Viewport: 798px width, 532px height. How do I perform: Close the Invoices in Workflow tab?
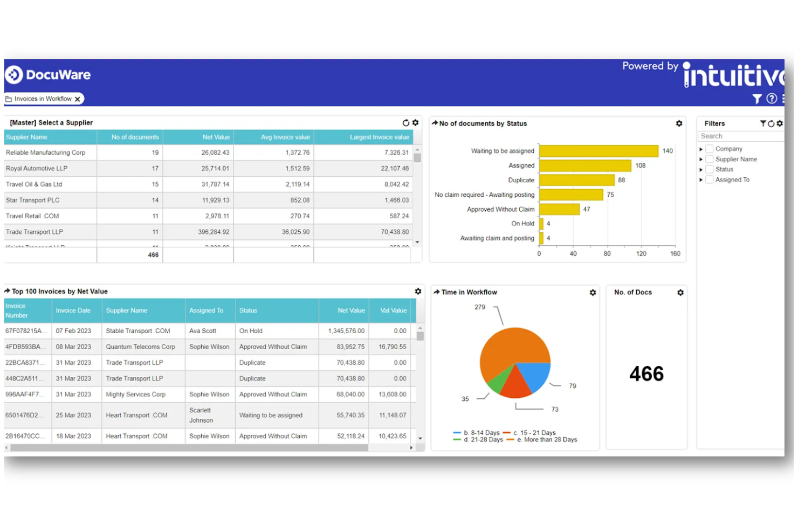coord(79,99)
